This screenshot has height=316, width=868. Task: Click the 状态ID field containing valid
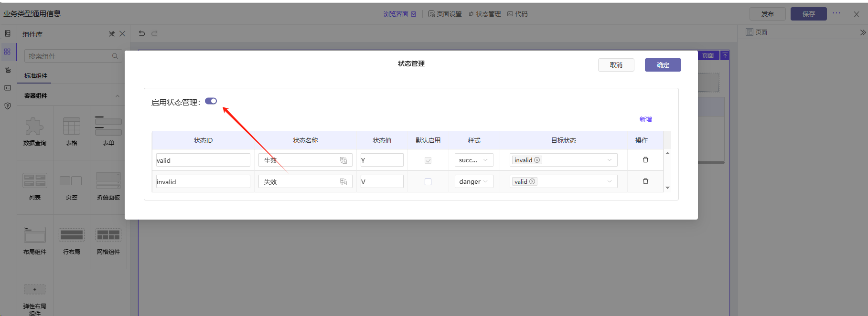(x=203, y=160)
